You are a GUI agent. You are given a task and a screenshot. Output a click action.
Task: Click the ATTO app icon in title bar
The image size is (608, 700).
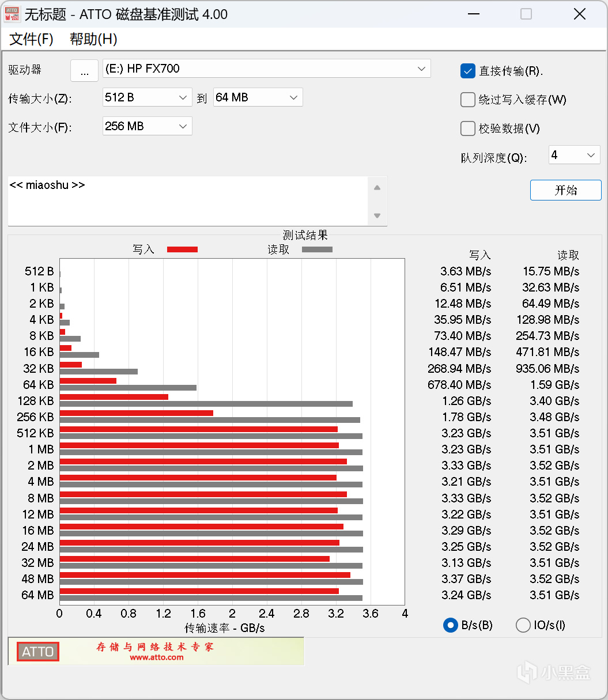pos(12,14)
